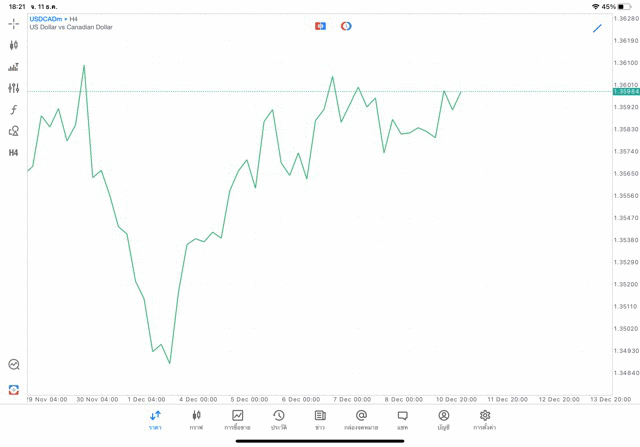Tap the current price label 1.35954
This screenshot has height=447, width=640.
pos(626,92)
